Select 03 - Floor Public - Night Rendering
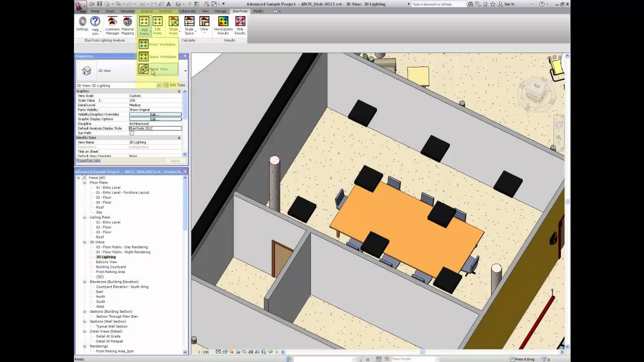The width and height of the screenshot is (644, 362). coord(123,252)
